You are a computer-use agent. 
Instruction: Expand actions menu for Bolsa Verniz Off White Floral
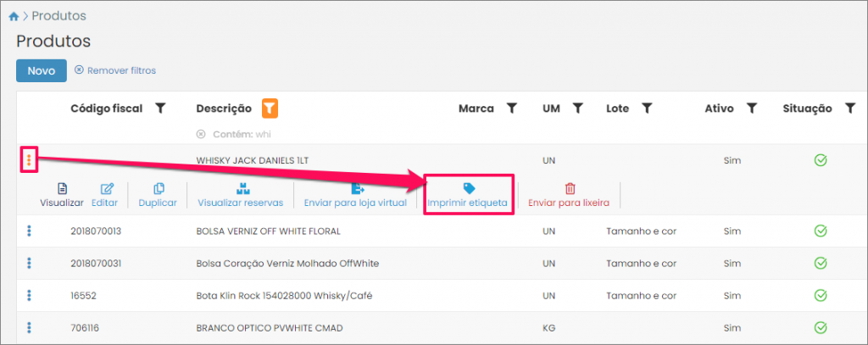pos(29,231)
